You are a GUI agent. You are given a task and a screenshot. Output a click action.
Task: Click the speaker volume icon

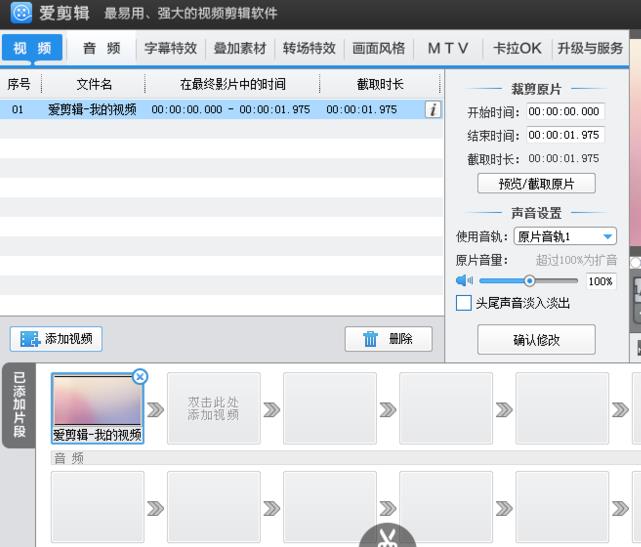463,281
